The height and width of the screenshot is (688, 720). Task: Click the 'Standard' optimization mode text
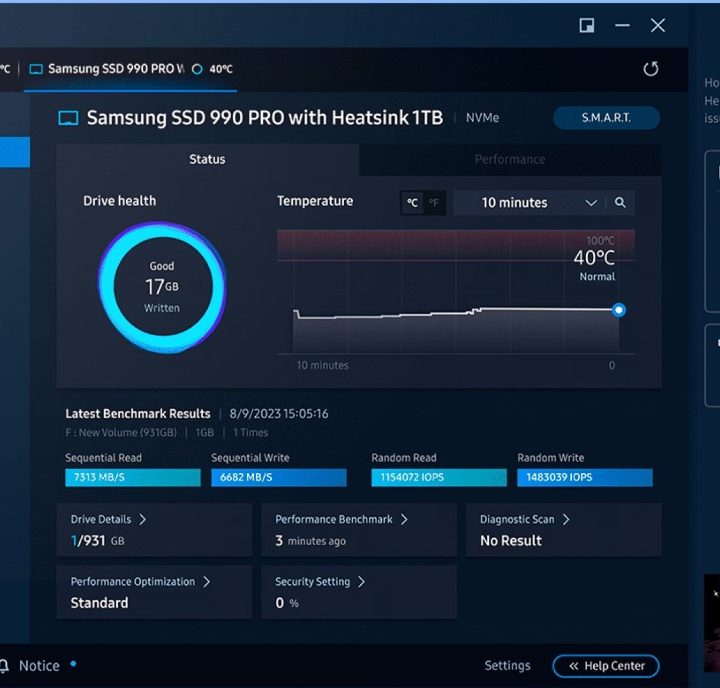coord(99,603)
